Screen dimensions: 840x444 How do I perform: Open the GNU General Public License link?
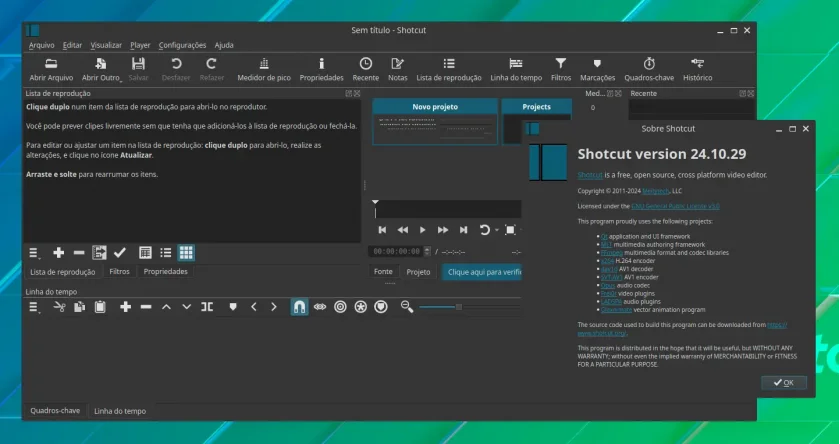[675, 206]
